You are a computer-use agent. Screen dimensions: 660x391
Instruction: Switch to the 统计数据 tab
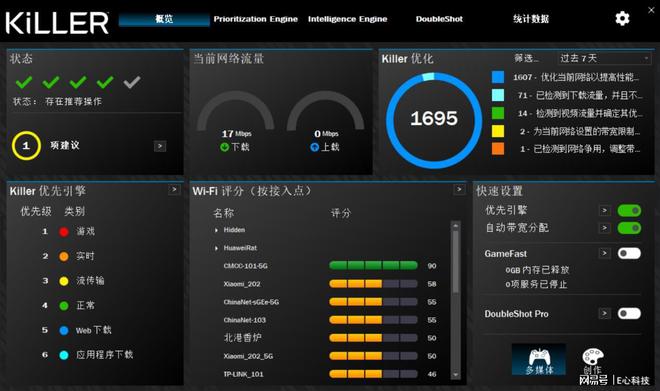coord(531,19)
